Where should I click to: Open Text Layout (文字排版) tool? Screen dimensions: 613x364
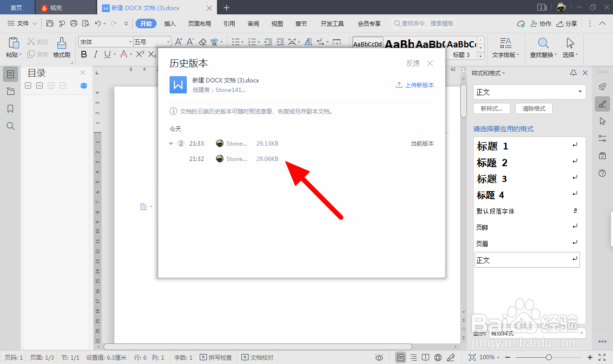click(505, 48)
